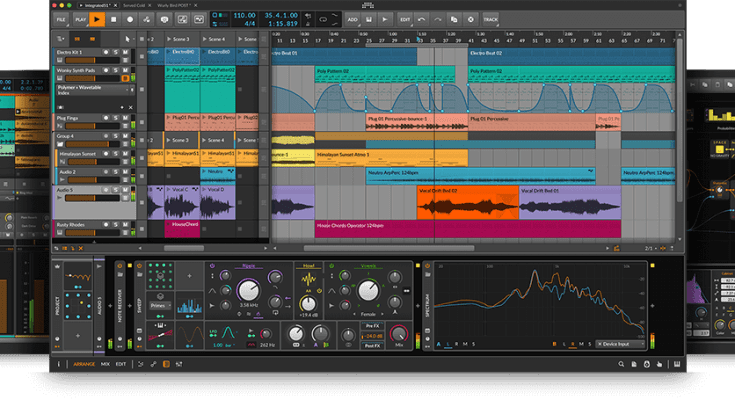
Task: Click the ADD button in toolbar
Action: pos(352,18)
